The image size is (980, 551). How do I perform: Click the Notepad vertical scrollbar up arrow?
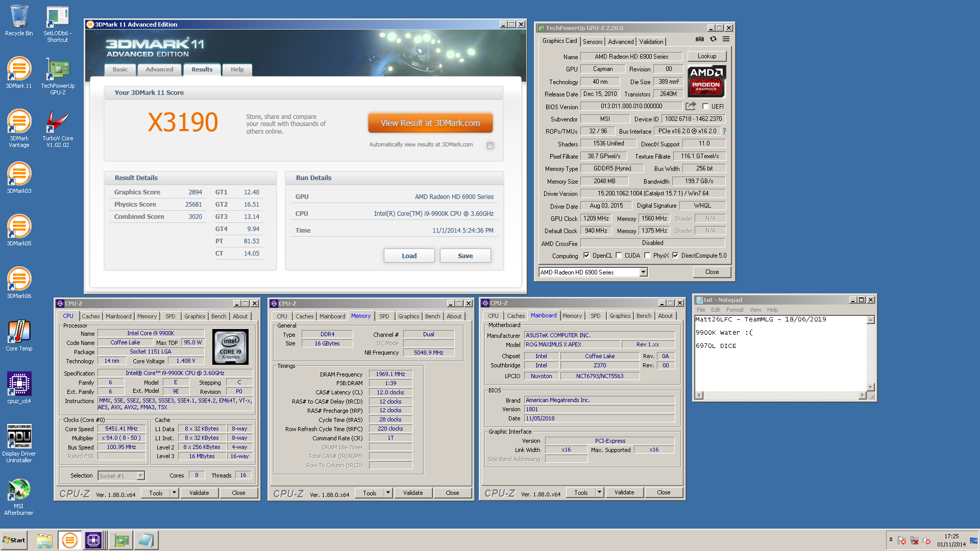click(x=871, y=320)
